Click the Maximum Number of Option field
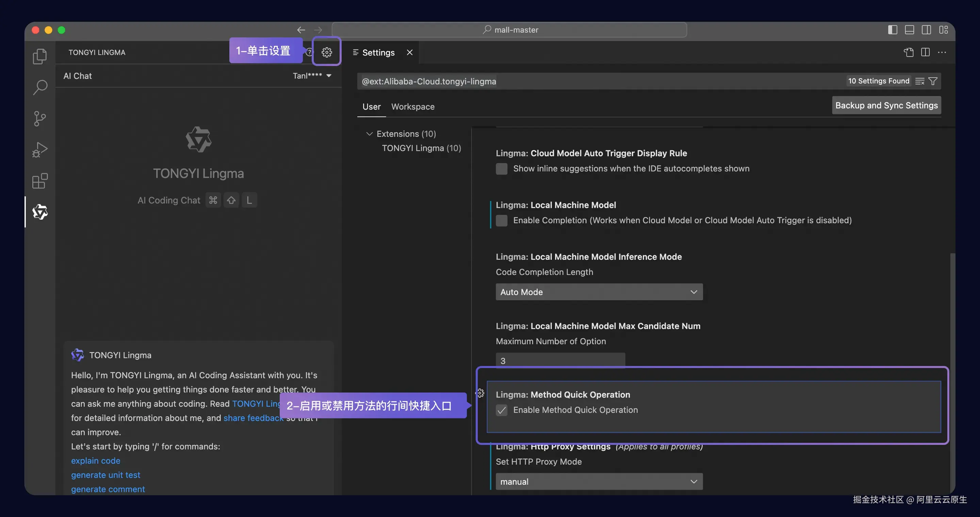 (x=560, y=361)
